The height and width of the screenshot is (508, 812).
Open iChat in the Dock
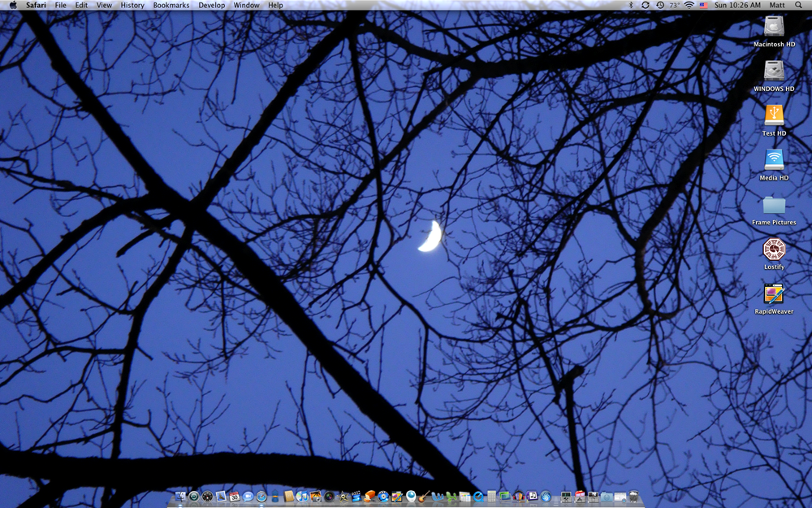pos(248,497)
